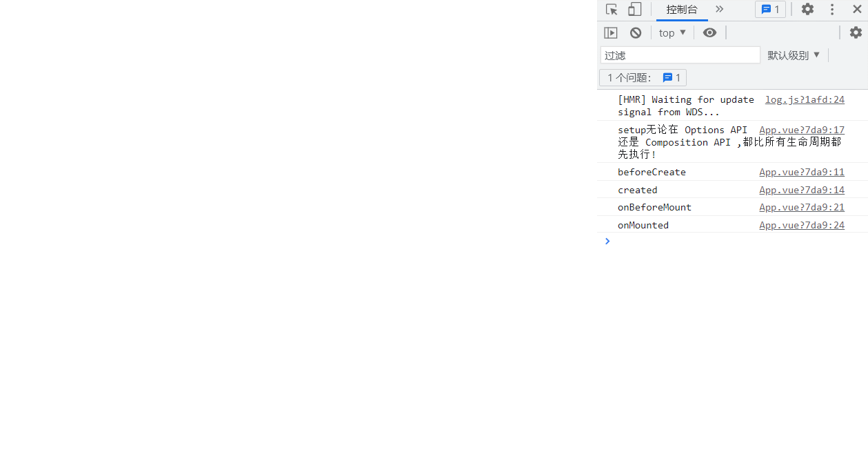Screen dimensions: 868x470
Task: Click the issues counter badge in top bar
Action: point(770,10)
